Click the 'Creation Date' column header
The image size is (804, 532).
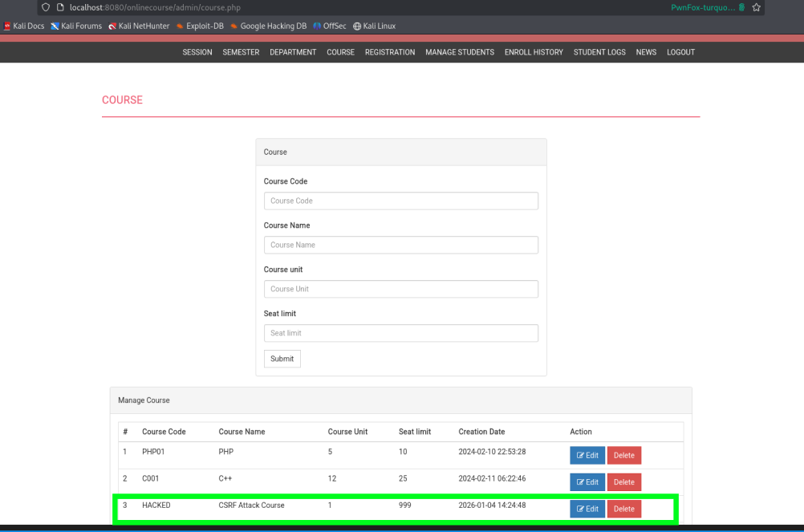click(482, 432)
